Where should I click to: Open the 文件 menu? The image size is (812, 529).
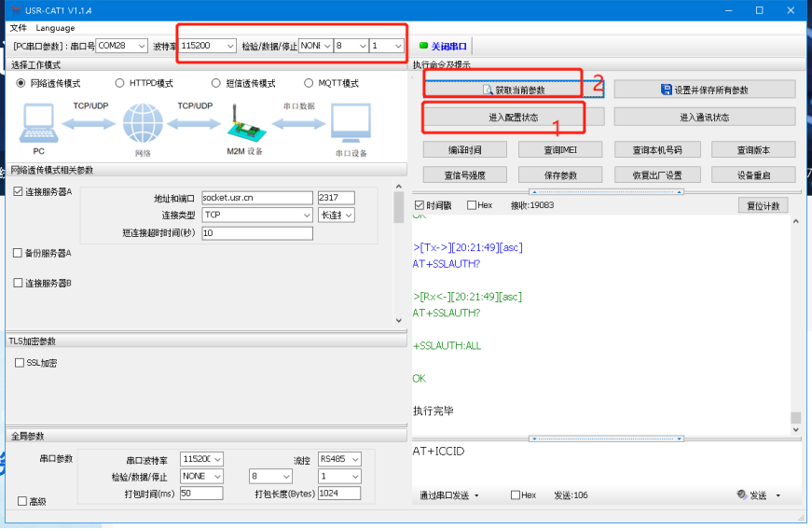tap(19, 28)
